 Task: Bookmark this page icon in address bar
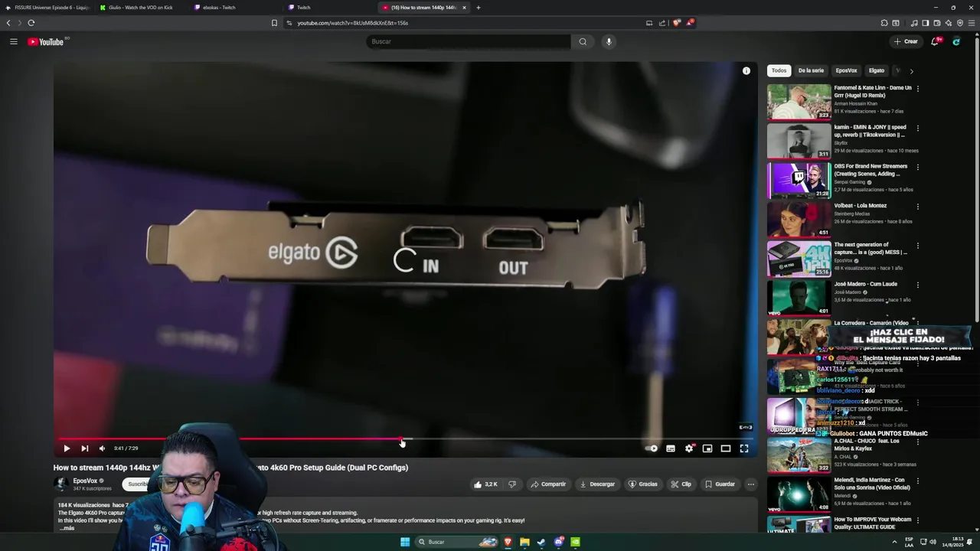coord(274,23)
